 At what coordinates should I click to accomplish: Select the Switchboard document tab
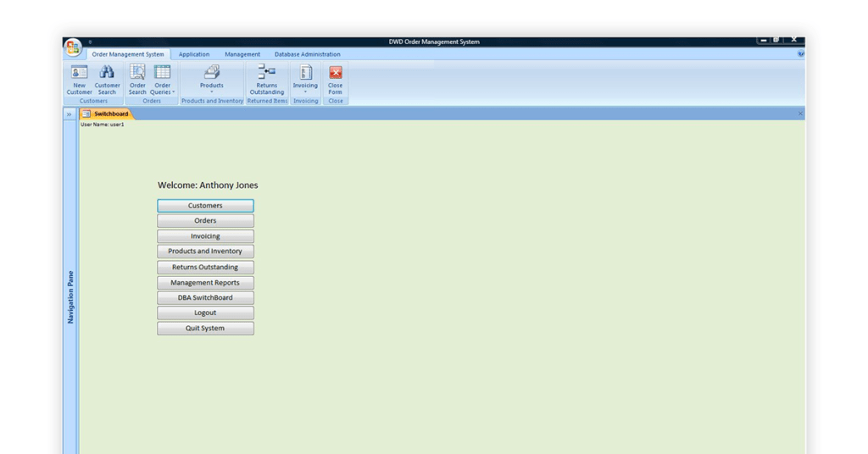(107, 113)
